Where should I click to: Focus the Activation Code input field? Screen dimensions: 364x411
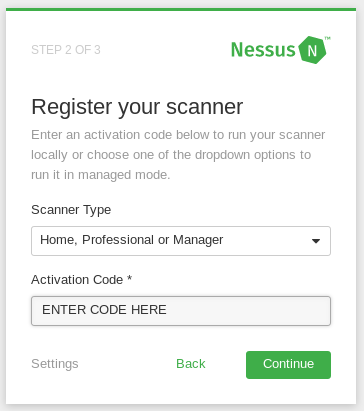(x=181, y=311)
